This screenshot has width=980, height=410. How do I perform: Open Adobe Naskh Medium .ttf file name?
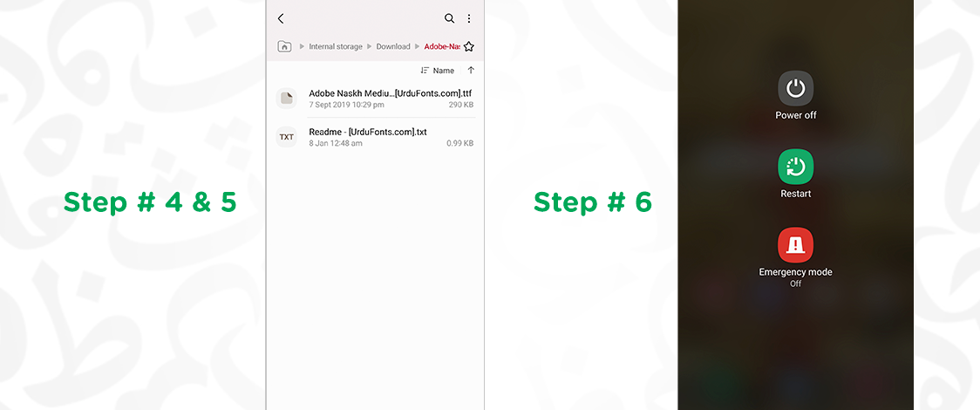[390, 93]
